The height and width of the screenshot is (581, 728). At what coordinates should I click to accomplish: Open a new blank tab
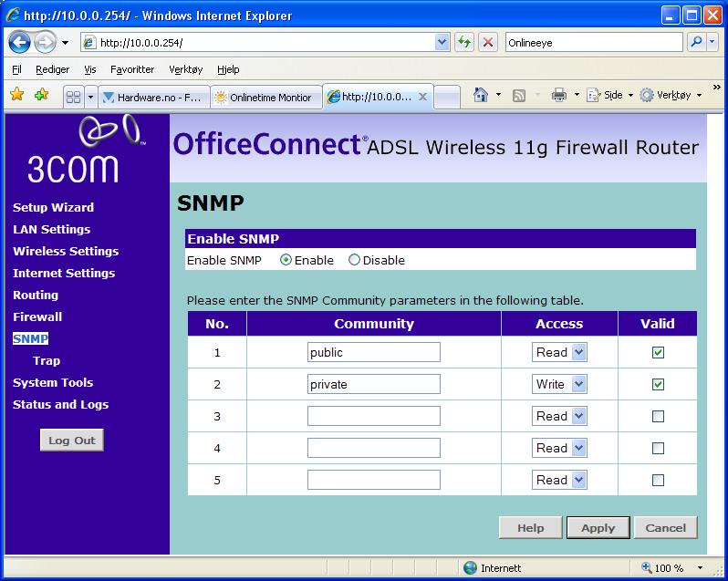tap(447, 97)
